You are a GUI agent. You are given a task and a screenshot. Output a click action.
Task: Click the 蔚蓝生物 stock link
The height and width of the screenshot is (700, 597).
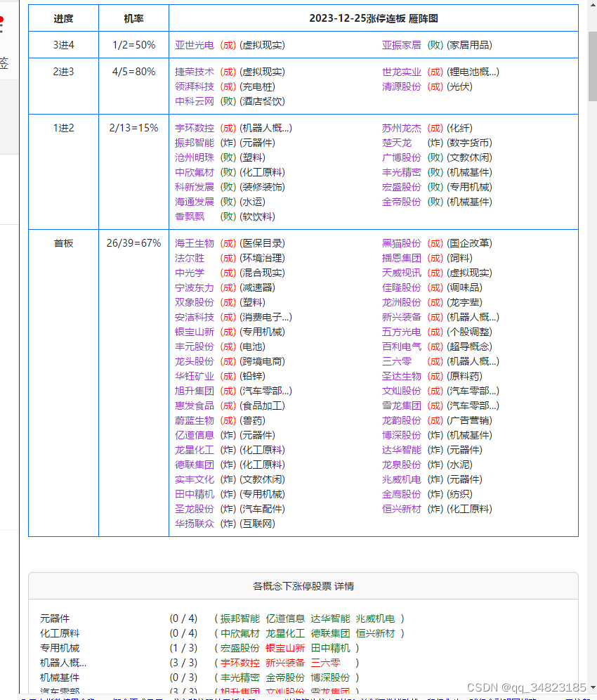point(194,420)
